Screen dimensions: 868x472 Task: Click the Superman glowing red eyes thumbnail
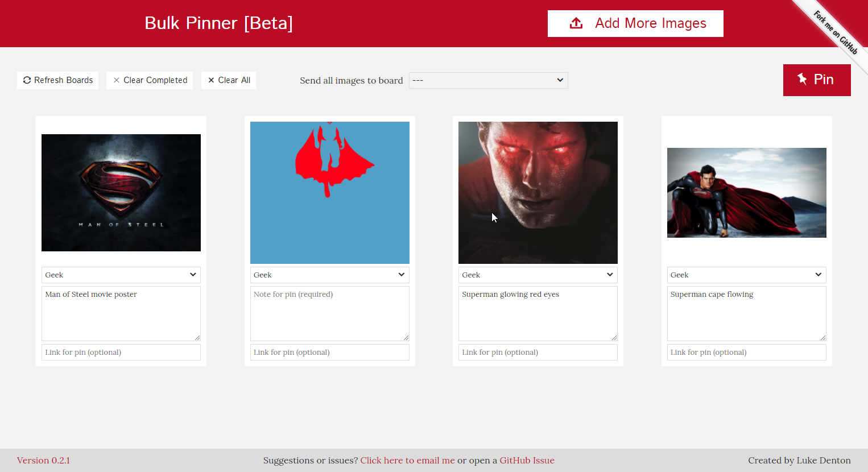[538, 192]
